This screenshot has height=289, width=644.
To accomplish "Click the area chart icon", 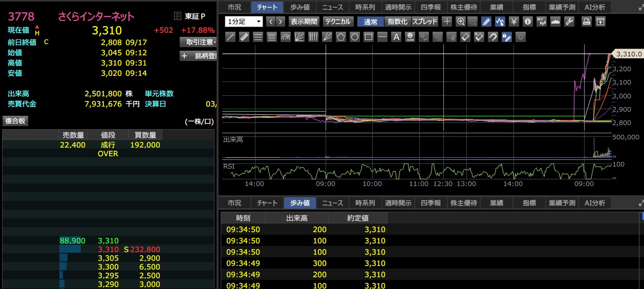I will [555, 22].
